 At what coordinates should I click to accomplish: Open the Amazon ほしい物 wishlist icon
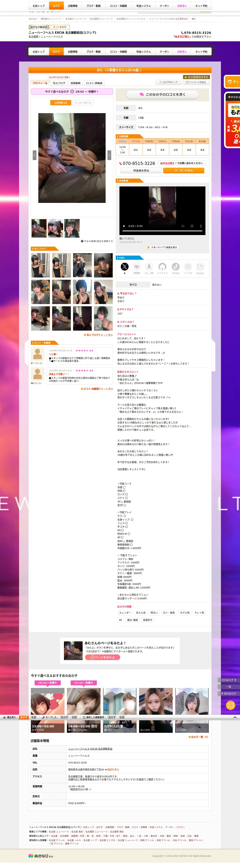coord(149,266)
